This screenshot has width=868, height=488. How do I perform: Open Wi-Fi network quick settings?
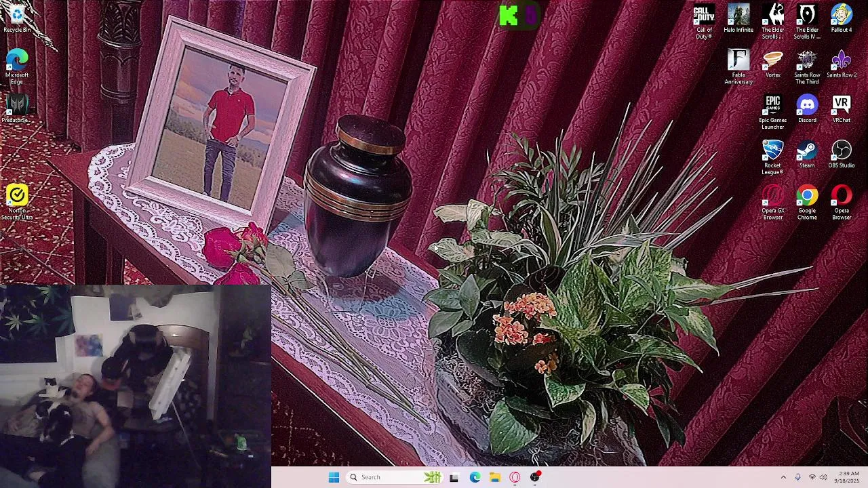click(812, 477)
